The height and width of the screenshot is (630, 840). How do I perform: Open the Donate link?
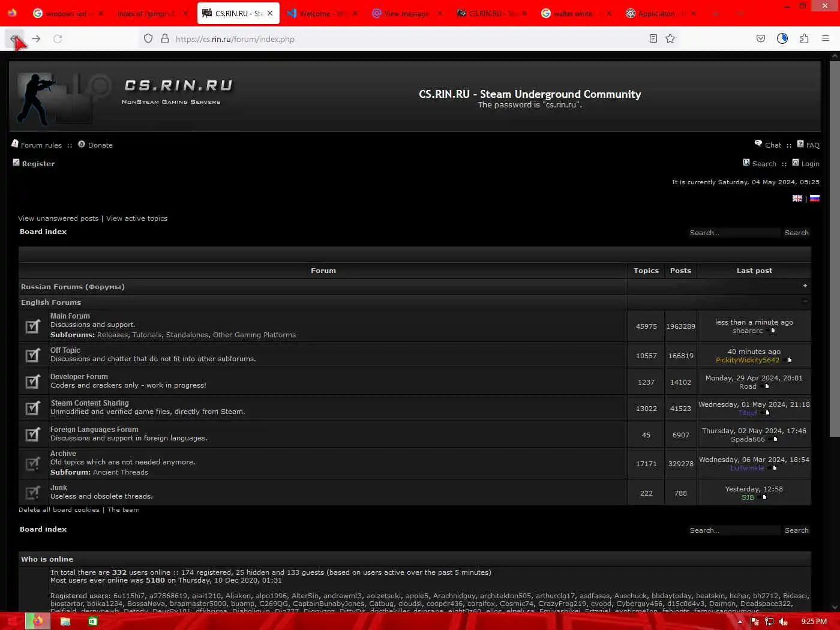[x=100, y=145]
